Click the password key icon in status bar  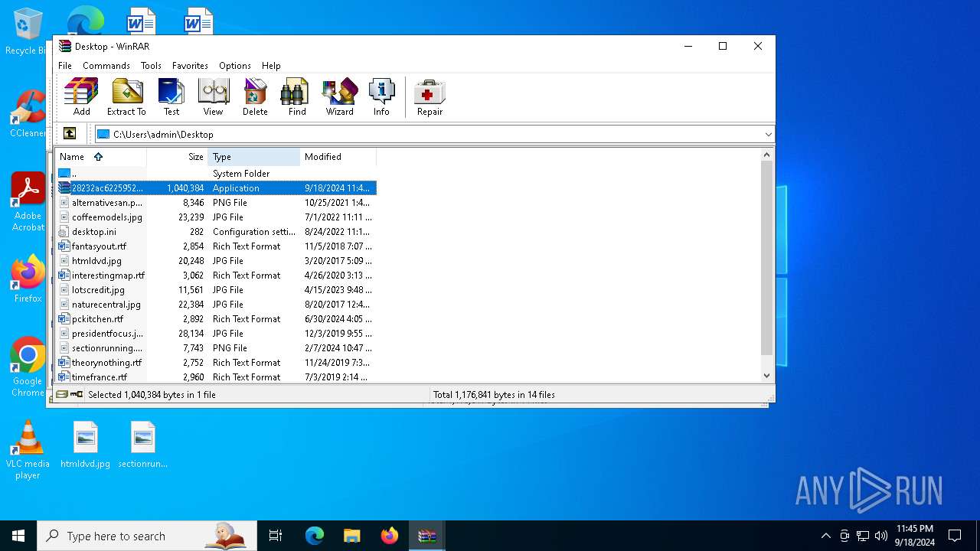(77, 395)
